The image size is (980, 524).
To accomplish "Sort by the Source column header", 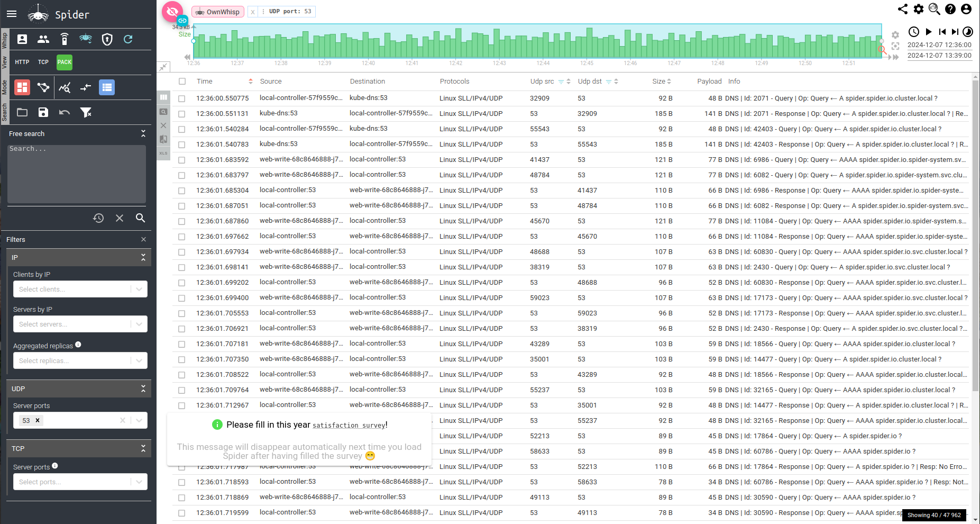I will click(x=271, y=82).
